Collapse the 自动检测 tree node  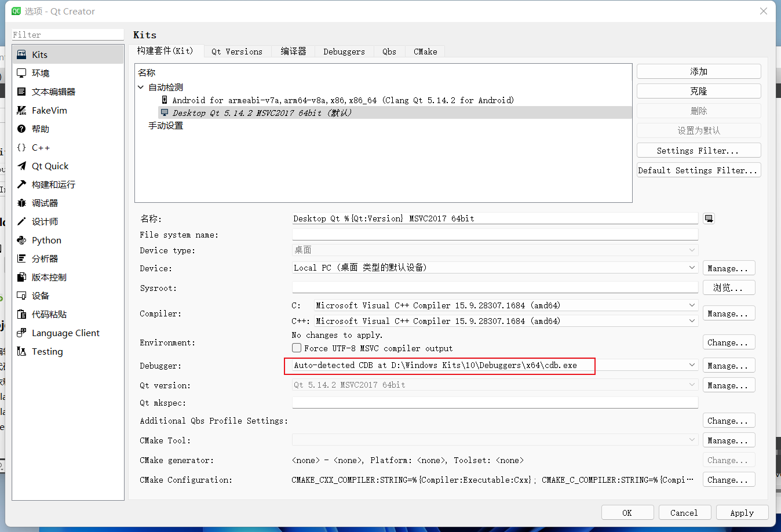point(141,88)
